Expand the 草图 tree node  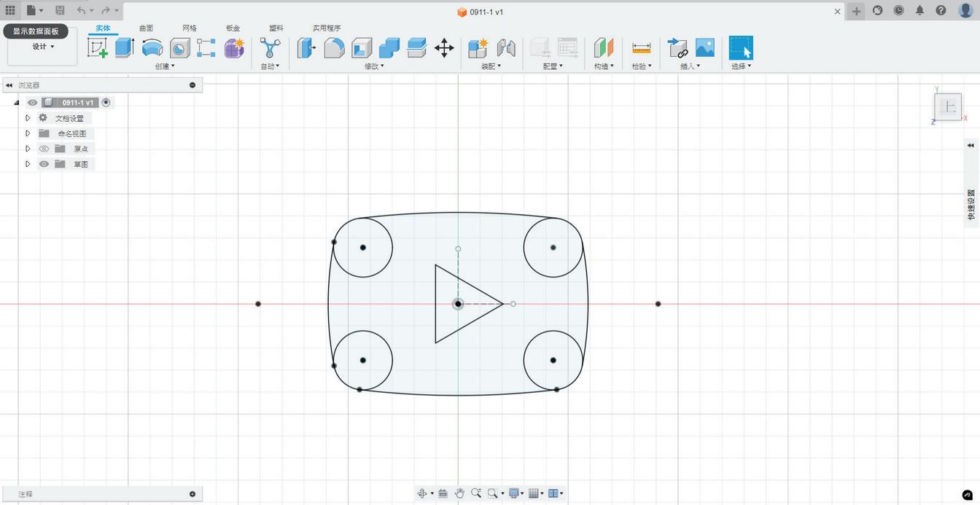pos(28,164)
